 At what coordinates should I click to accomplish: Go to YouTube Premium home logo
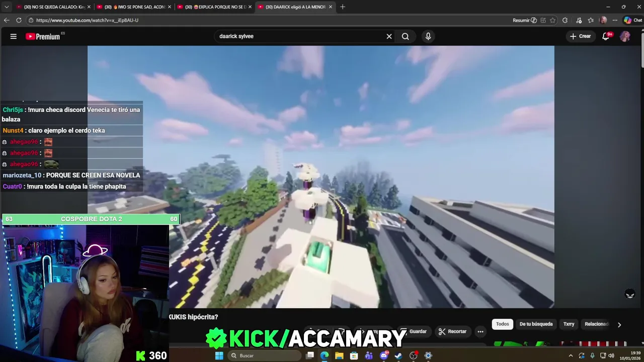[43, 36]
